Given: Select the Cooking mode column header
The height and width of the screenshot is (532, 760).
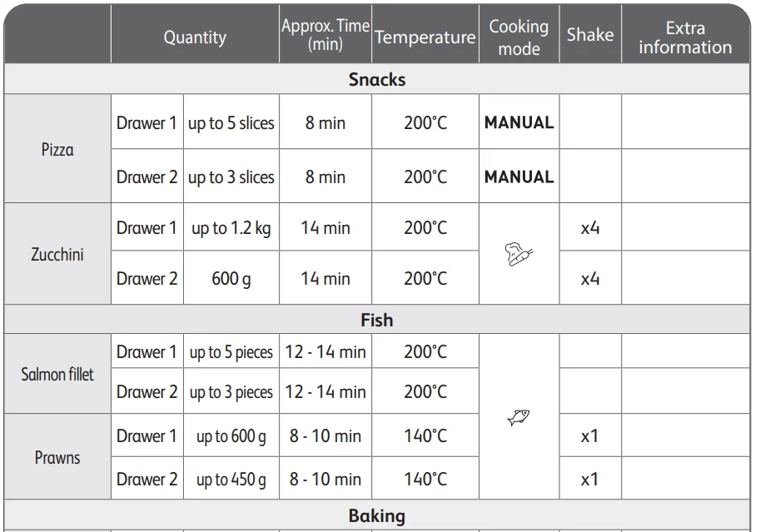Looking at the screenshot, I should (x=519, y=37).
